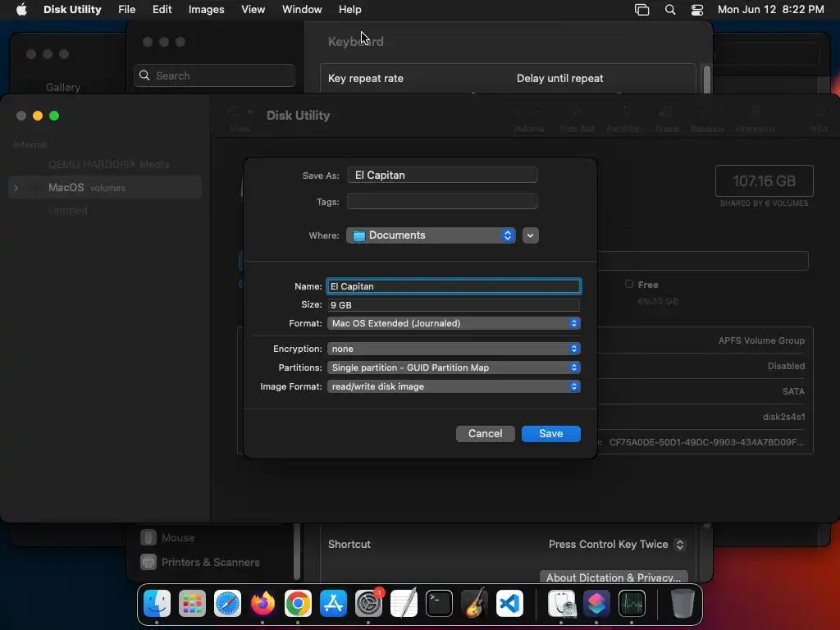840x630 pixels.
Task: Select Mouse in Settings sidebar
Action: click(x=178, y=537)
